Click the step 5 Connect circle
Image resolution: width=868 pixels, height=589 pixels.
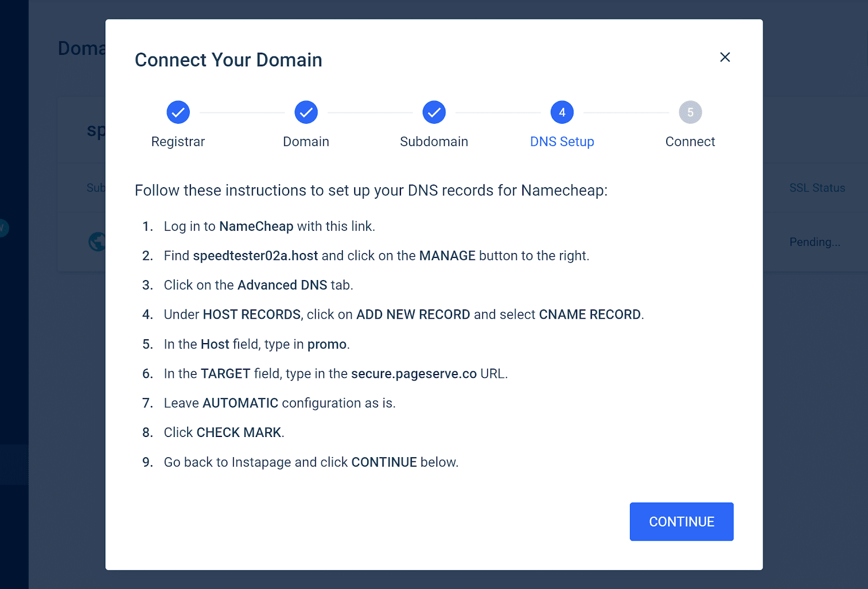point(690,112)
